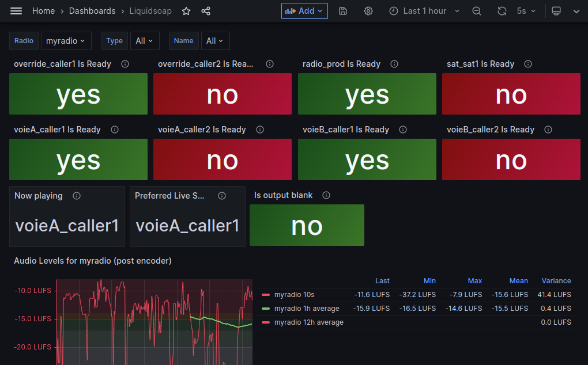Open the sat_sat1 Is Ready panel title

click(x=480, y=64)
